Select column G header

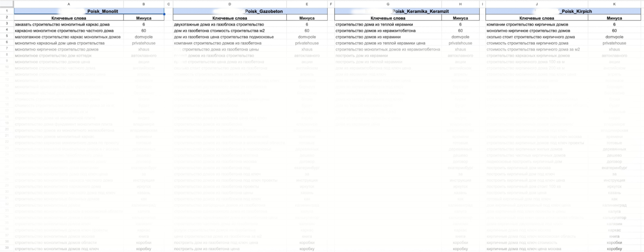(388, 4)
